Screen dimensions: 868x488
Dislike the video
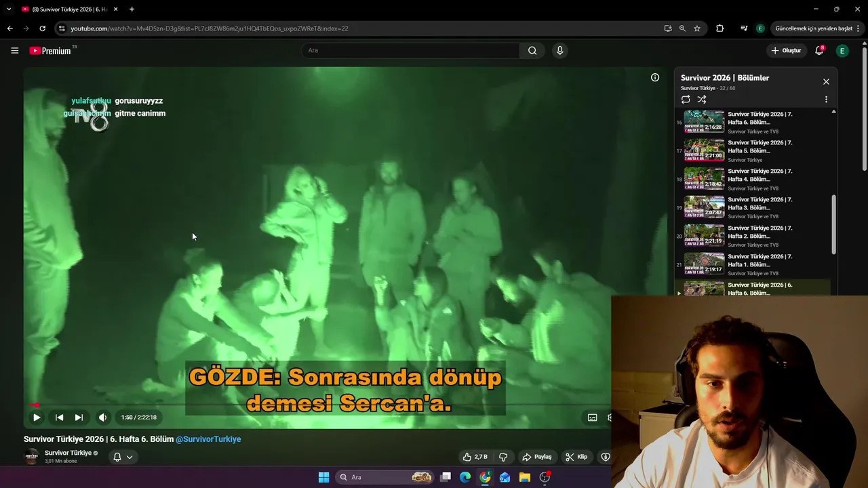point(502,457)
